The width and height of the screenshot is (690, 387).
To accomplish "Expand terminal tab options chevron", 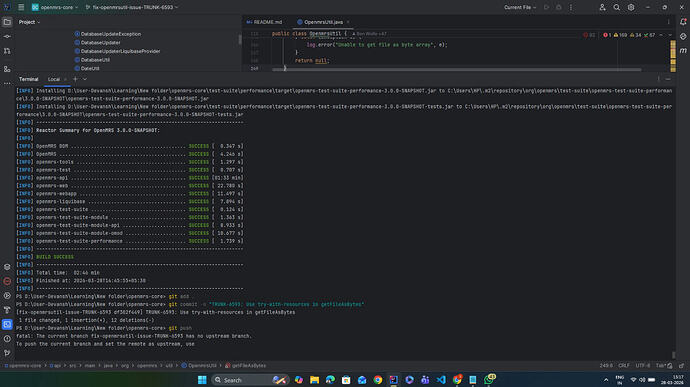I will click(x=85, y=79).
